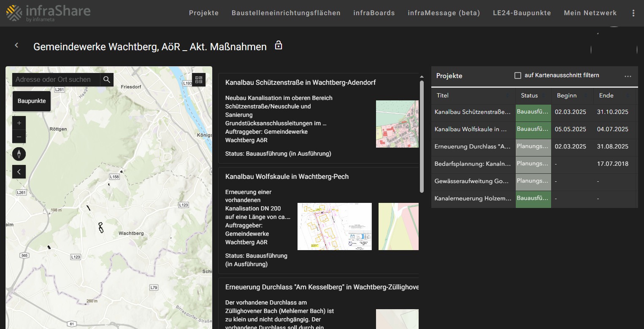Go back using the arrow beside title
The width and height of the screenshot is (644, 329).
click(x=16, y=46)
